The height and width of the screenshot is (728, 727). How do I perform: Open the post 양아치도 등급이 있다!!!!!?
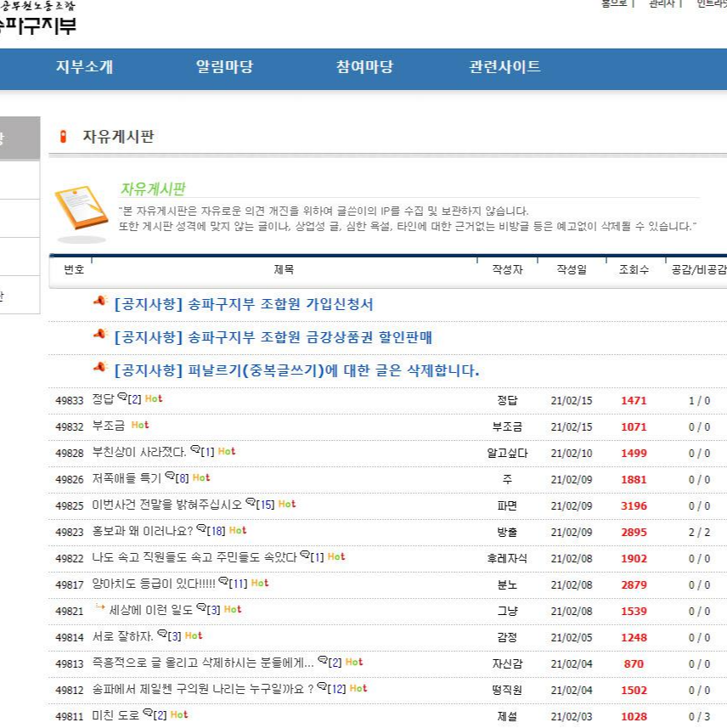[154, 584]
